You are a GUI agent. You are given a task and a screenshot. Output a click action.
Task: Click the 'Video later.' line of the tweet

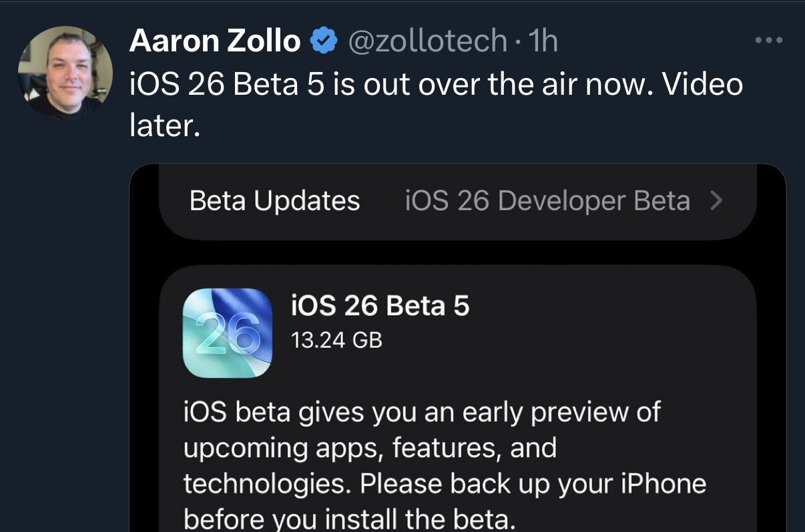point(164,125)
